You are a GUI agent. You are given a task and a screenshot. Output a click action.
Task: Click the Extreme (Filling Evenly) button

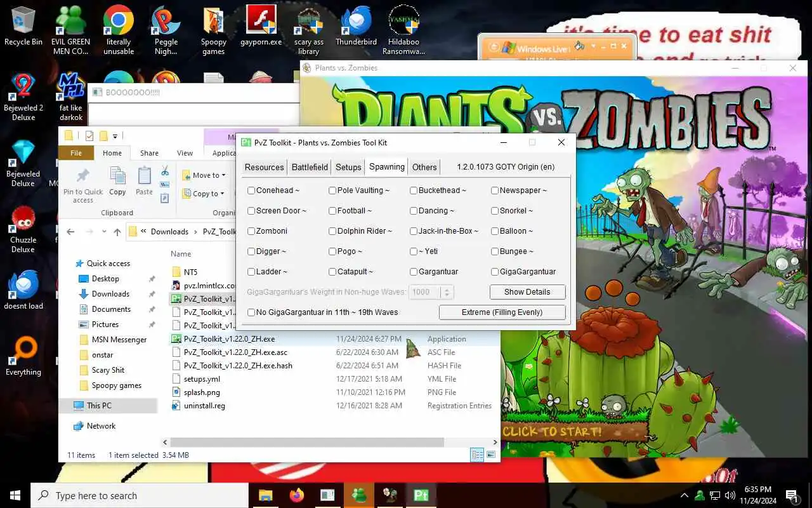[x=502, y=312]
